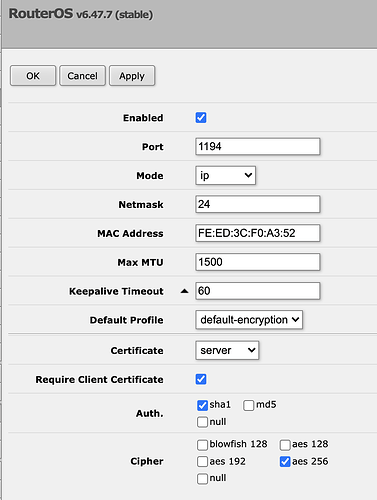Click the Cancel button
377x500 pixels.
82,76
